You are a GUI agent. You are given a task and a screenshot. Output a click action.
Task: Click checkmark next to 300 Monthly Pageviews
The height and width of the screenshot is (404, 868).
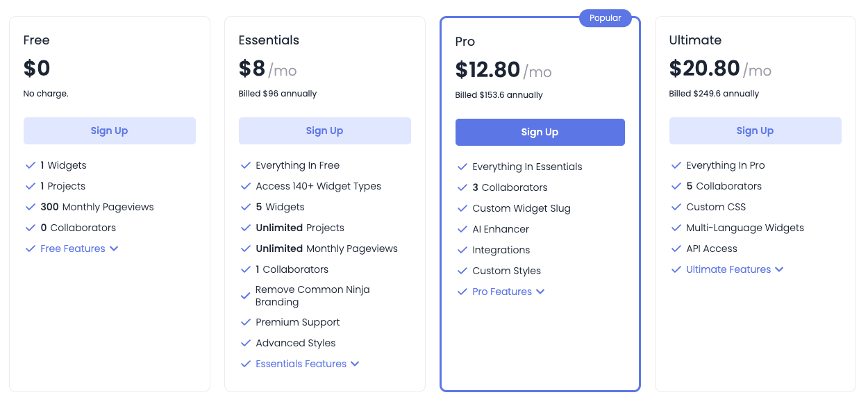coord(31,207)
